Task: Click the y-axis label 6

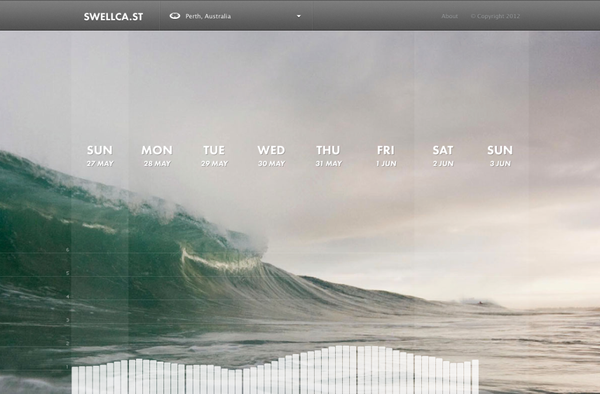Action: point(68,250)
